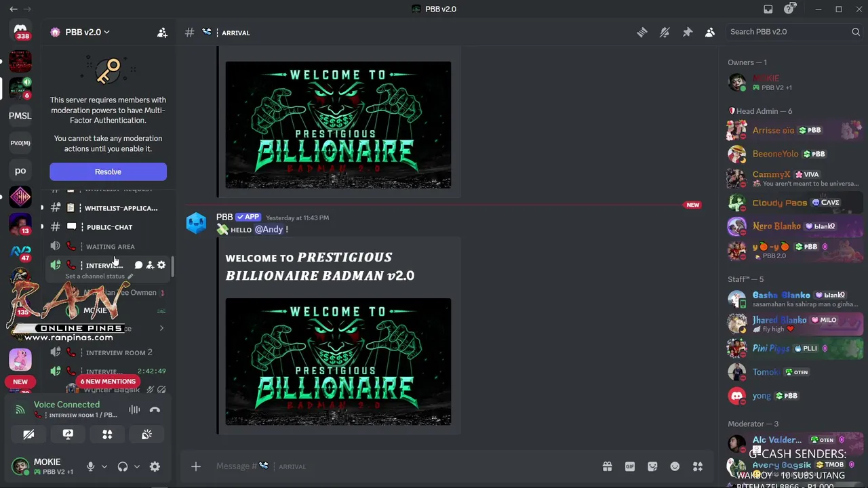Open edit channel gear for interview room

point(161,265)
